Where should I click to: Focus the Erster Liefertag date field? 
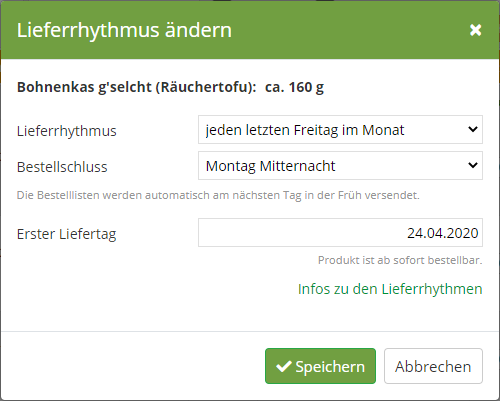click(x=340, y=232)
